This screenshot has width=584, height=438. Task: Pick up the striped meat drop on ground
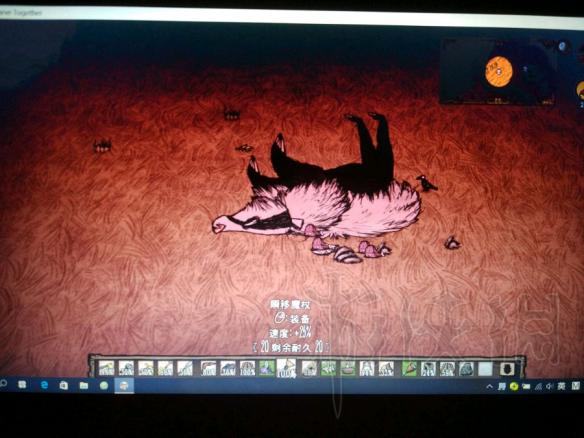(347, 255)
